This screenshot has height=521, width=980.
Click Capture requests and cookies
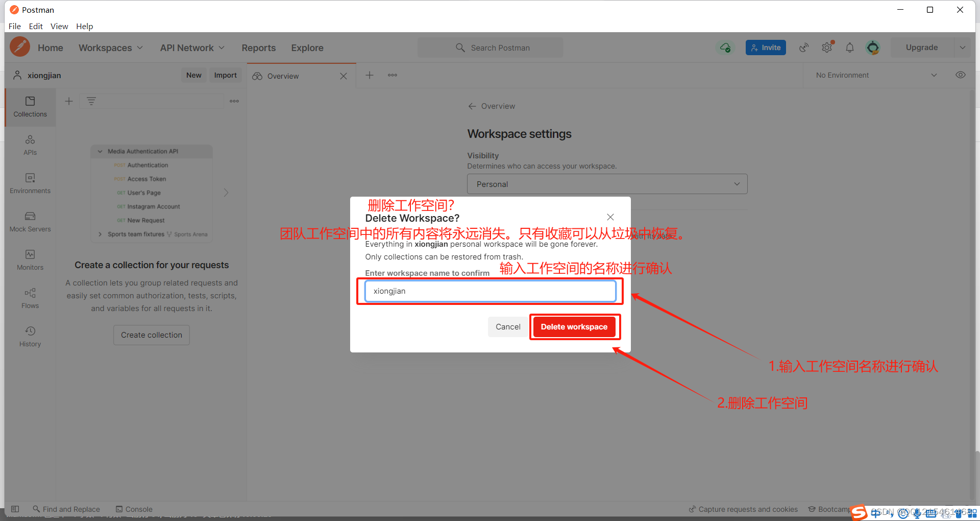coord(744,509)
